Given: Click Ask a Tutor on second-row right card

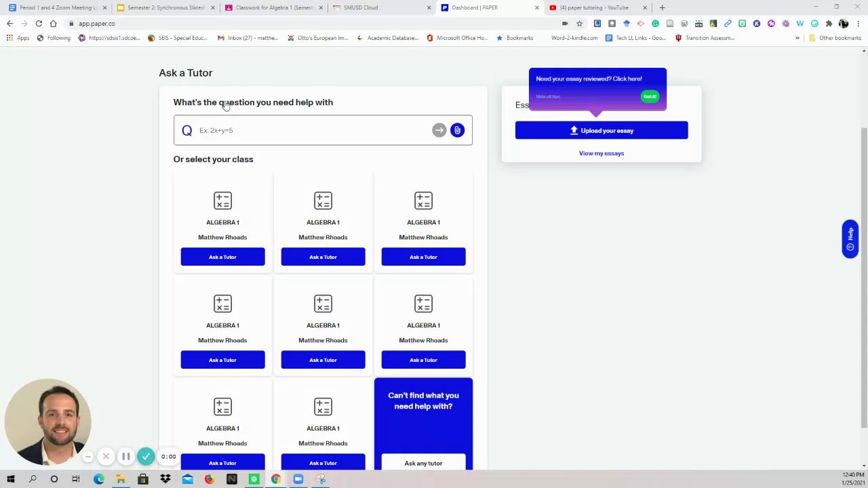Looking at the screenshot, I should (x=423, y=360).
